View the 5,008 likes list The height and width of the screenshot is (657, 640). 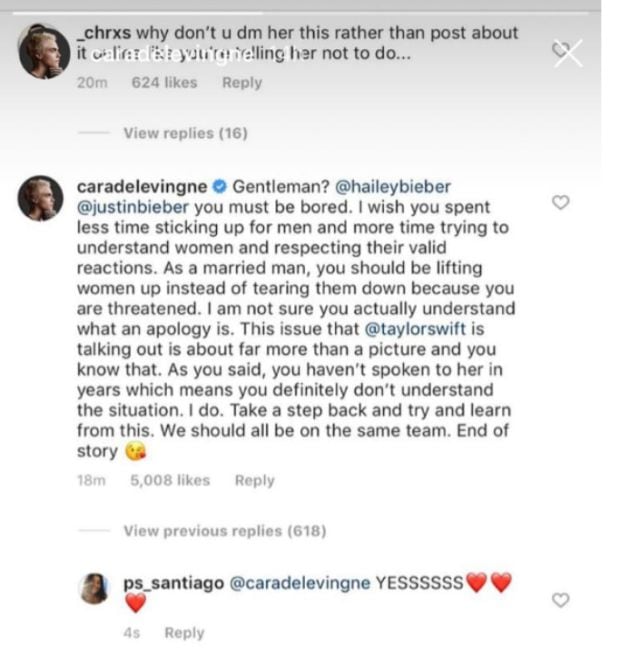170,480
